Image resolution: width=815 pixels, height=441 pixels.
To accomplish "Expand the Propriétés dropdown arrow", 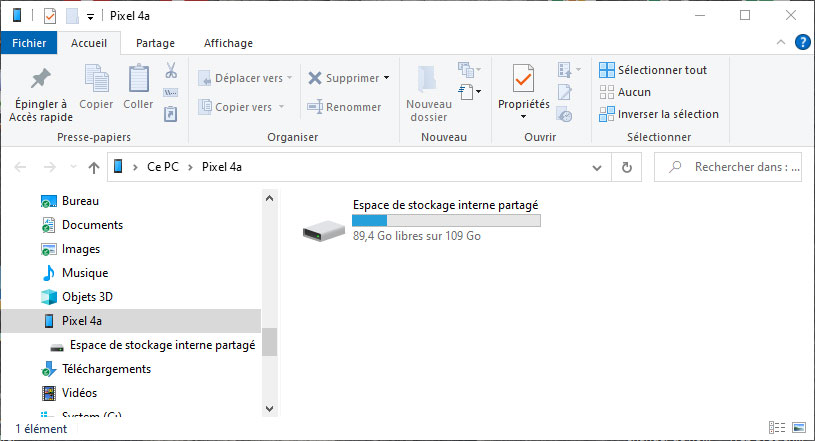I will 523,116.
